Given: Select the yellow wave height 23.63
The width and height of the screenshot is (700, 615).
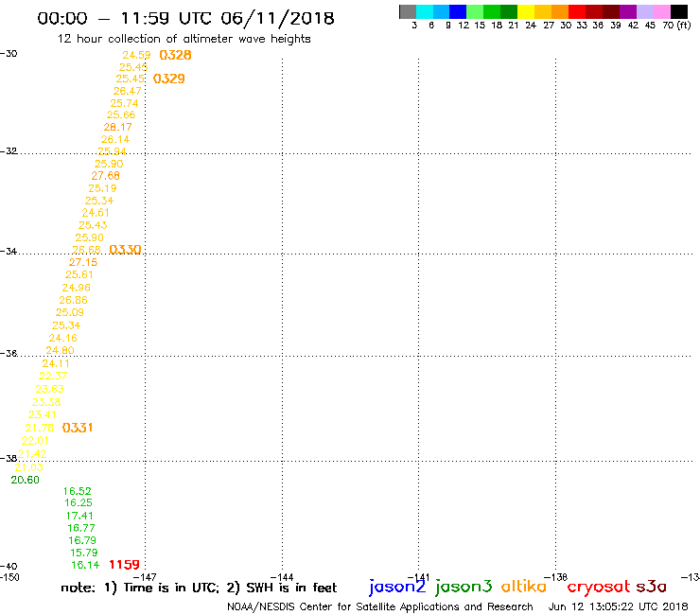Looking at the screenshot, I should [49, 389].
